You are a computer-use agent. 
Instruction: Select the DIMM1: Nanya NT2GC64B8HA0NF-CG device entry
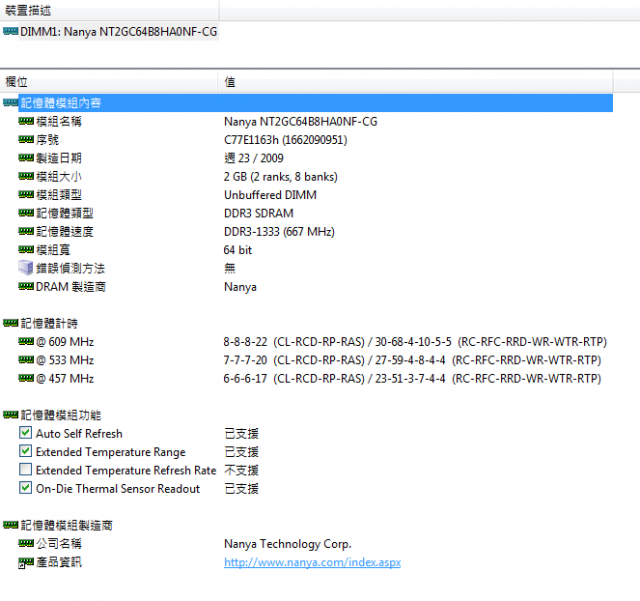[x=118, y=31]
